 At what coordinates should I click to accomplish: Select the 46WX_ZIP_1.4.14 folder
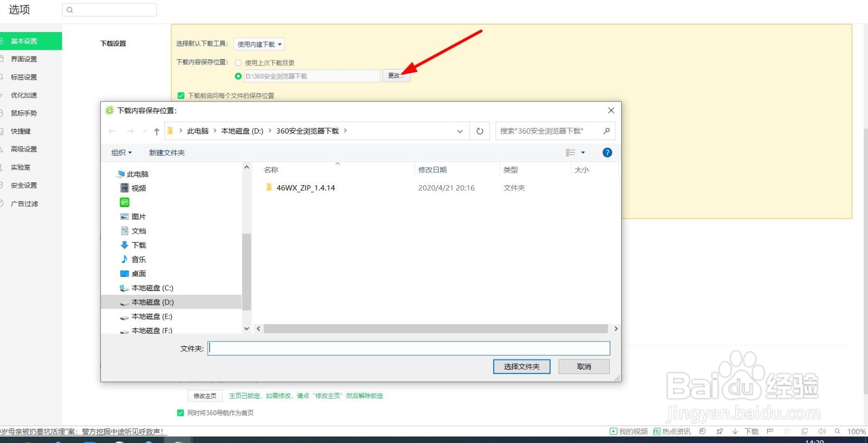pyautogui.click(x=300, y=188)
